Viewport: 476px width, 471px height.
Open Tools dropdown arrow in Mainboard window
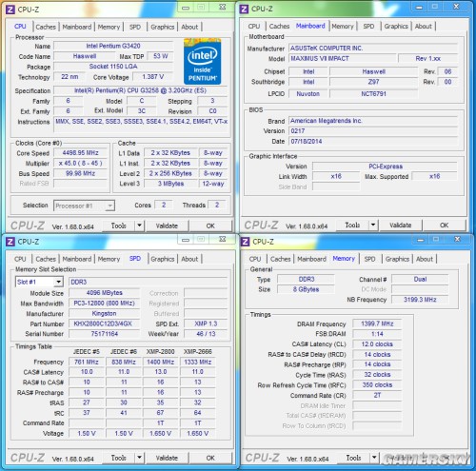pos(373,226)
